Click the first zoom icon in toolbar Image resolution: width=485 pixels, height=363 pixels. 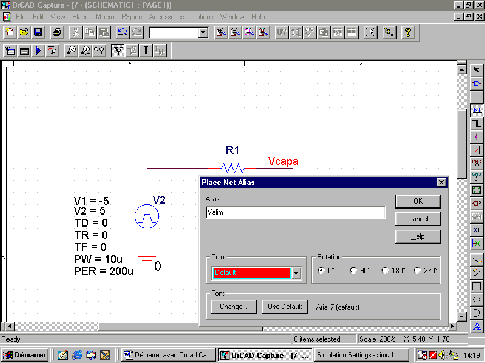pyautogui.click(x=220, y=32)
